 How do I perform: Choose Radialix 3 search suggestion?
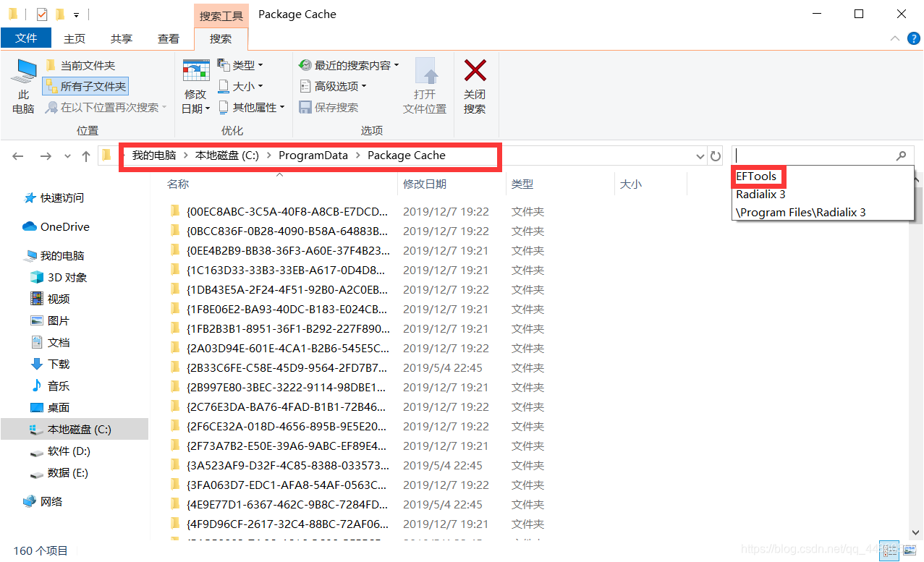click(760, 194)
